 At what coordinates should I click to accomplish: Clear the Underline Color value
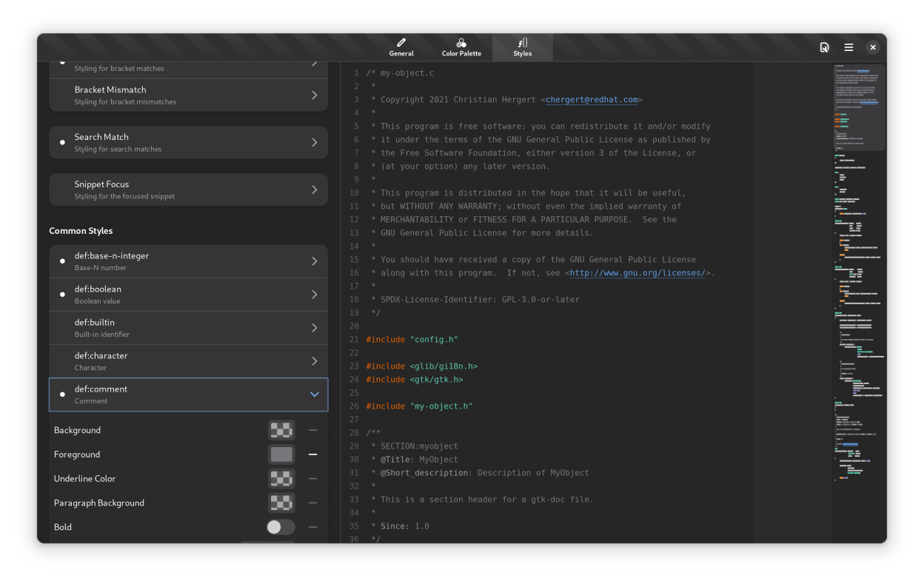(x=313, y=479)
